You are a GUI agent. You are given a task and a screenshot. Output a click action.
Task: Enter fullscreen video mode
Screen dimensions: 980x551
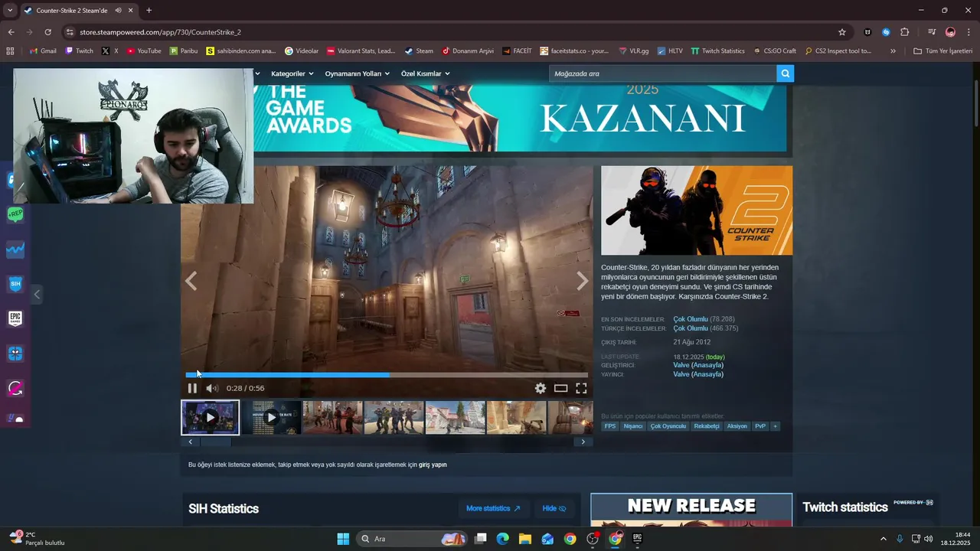581,388
